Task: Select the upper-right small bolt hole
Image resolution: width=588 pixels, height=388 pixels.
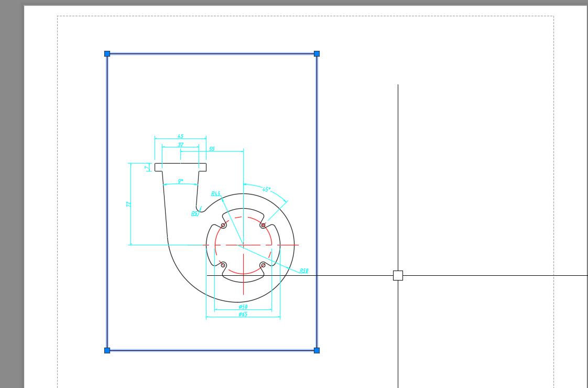Action: 263,225
